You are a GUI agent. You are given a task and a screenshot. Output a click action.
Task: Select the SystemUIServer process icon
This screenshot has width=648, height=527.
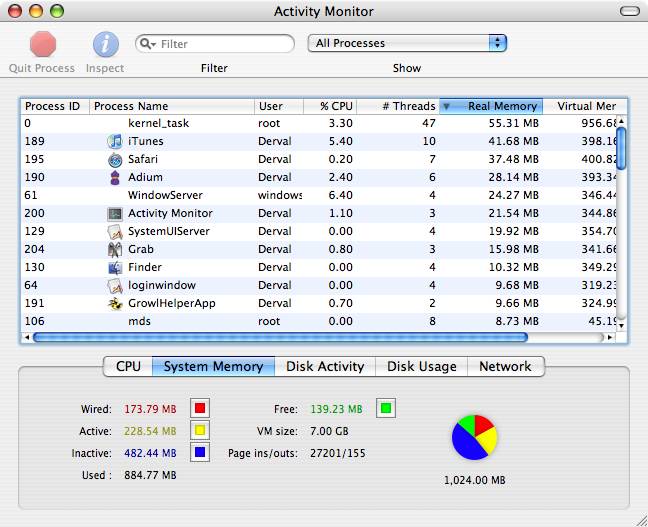pyautogui.click(x=115, y=231)
